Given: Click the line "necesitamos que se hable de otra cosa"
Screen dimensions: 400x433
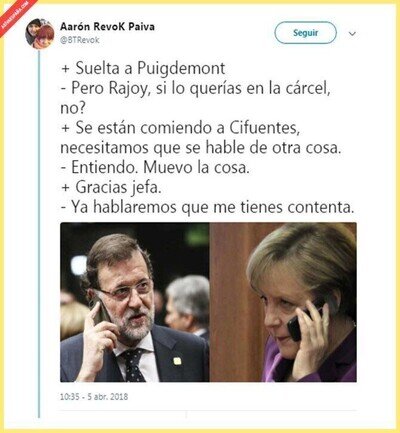Looking at the screenshot, I should coord(201,148).
